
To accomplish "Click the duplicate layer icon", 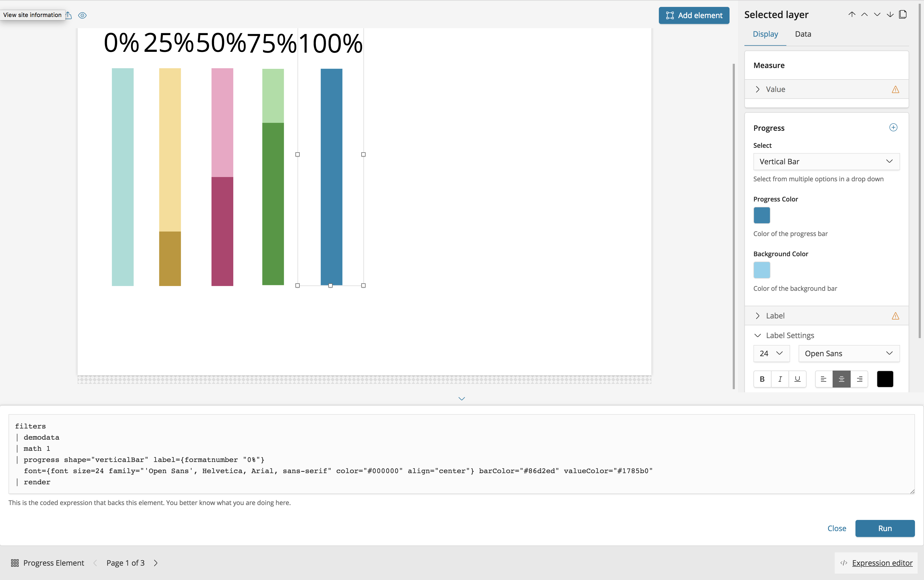I will point(903,15).
